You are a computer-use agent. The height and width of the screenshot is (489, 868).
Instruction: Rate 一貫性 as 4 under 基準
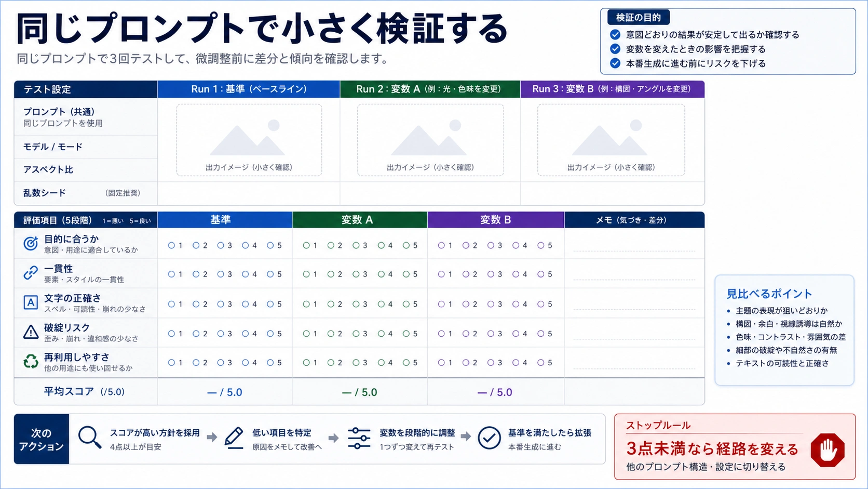click(245, 274)
